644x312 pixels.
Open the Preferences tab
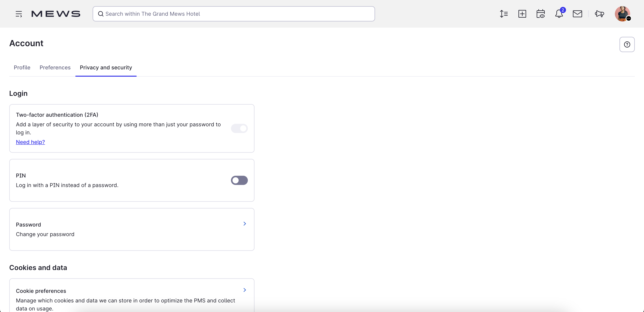click(x=55, y=67)
